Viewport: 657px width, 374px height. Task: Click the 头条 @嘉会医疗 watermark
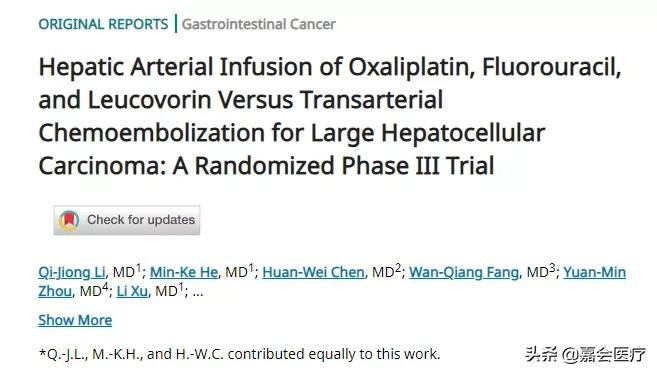point(585,354)
